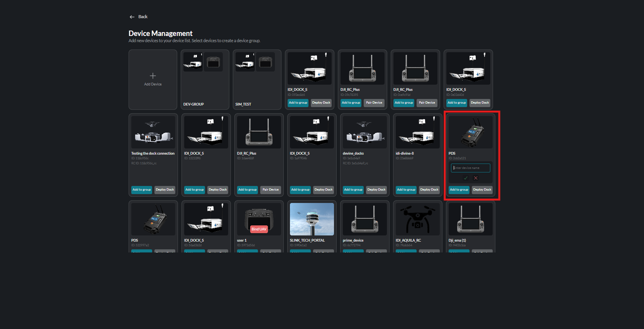Viewport: 644px width, 329px height.
Task: Click device name 'user 1'
Action: coord(242,240)
